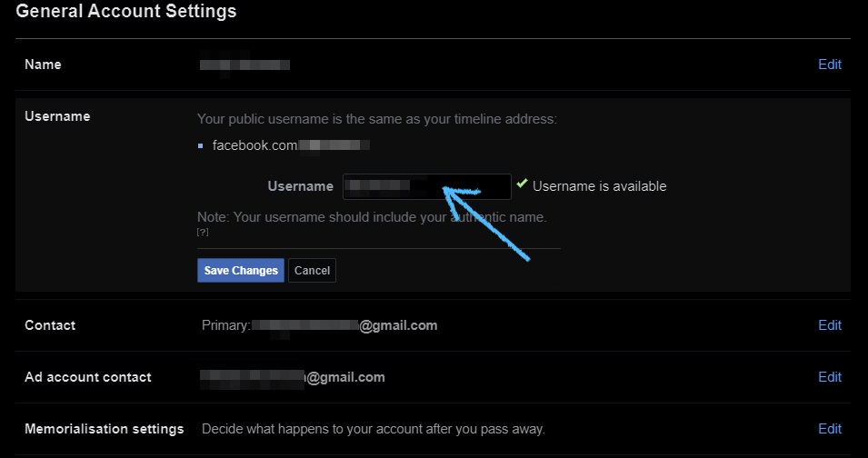Focus the Username text field

427,186
